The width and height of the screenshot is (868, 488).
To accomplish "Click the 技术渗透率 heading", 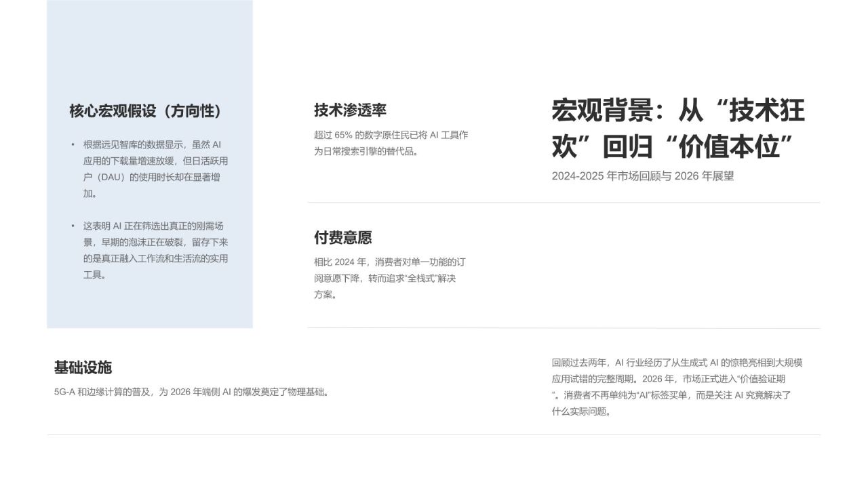I will point(350,110).
